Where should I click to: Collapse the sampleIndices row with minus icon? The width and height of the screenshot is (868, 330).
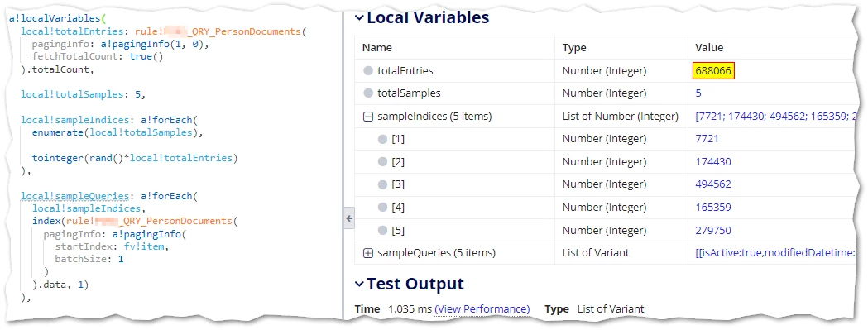point(367,117)
